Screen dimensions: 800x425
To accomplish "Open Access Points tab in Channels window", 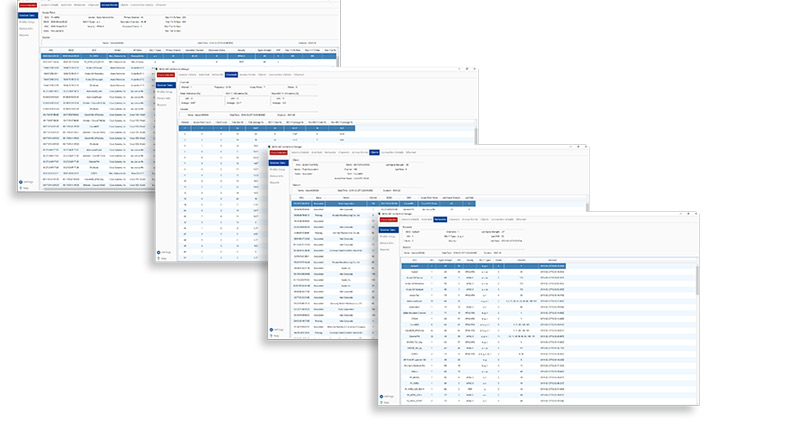I will (x=247, y=74).
